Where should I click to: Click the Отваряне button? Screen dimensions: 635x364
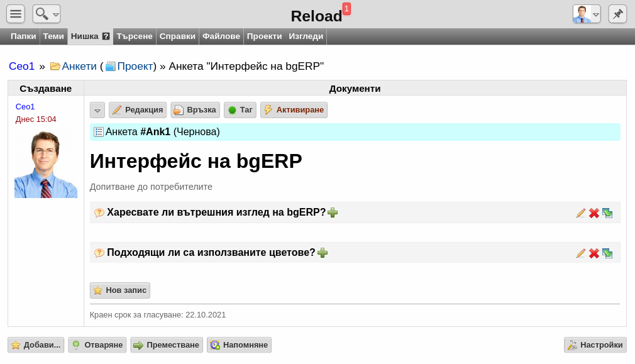point(97,345)
